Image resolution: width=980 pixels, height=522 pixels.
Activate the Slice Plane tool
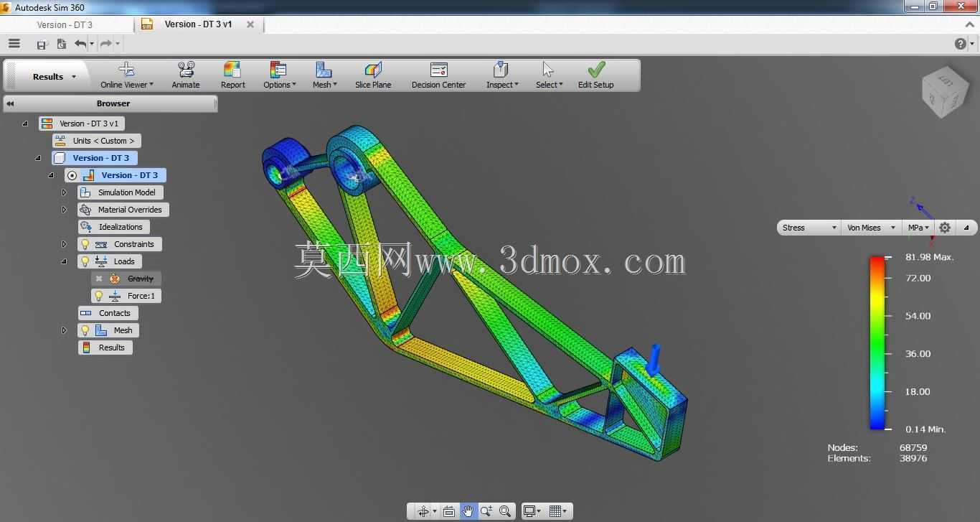[373, 75]
